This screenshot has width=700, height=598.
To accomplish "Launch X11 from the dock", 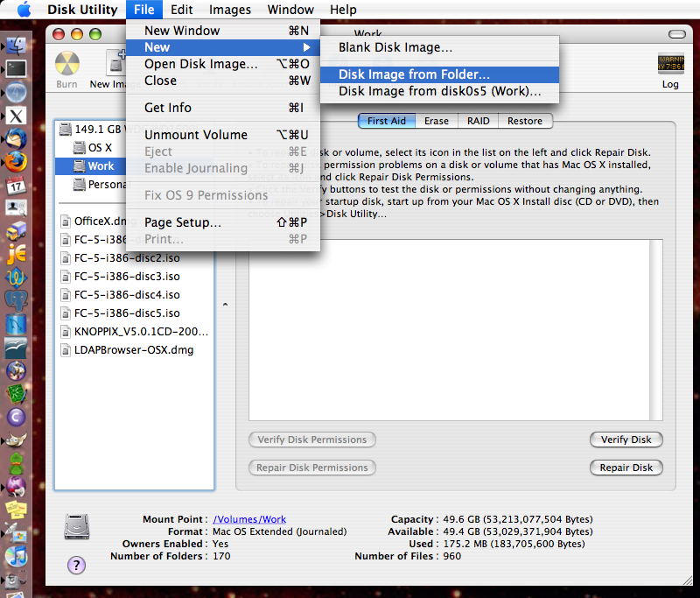I will point(16,116).
